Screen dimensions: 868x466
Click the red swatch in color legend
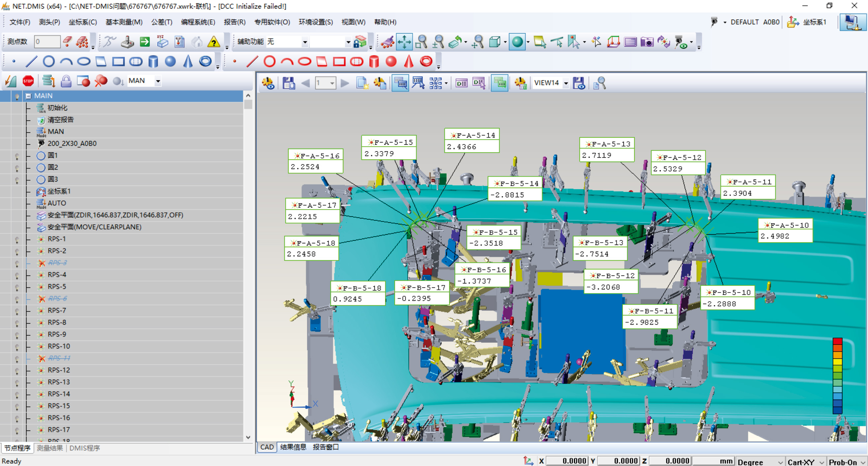[x=837, y=341]
